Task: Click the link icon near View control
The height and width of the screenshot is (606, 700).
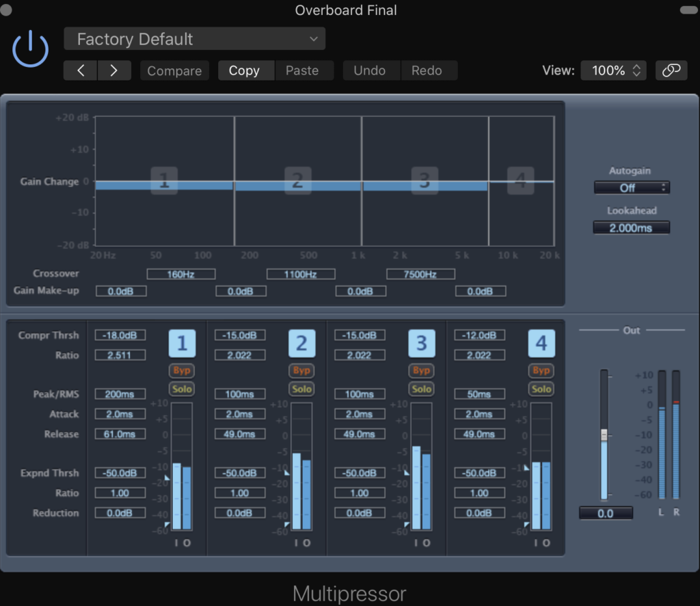Action: tap(671, 70)
